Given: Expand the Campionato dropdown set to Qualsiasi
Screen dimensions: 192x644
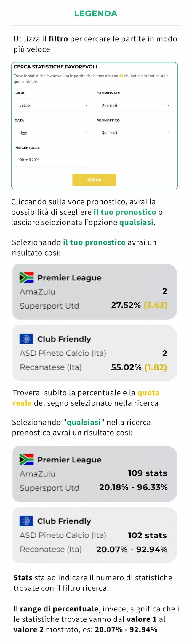Looking at the screenshot, I should 135,105.
